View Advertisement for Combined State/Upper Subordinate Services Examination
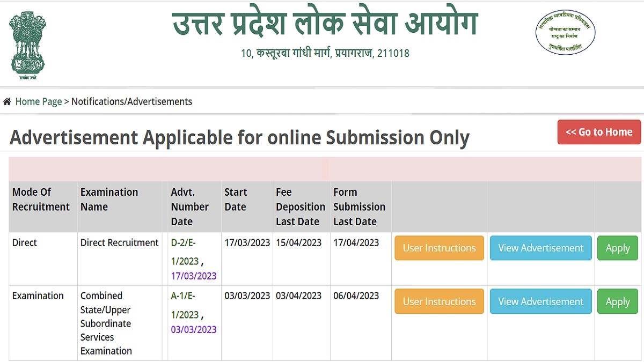Image resolution: width=644 pixels, height=362 pixels. (x=540, y=301)
